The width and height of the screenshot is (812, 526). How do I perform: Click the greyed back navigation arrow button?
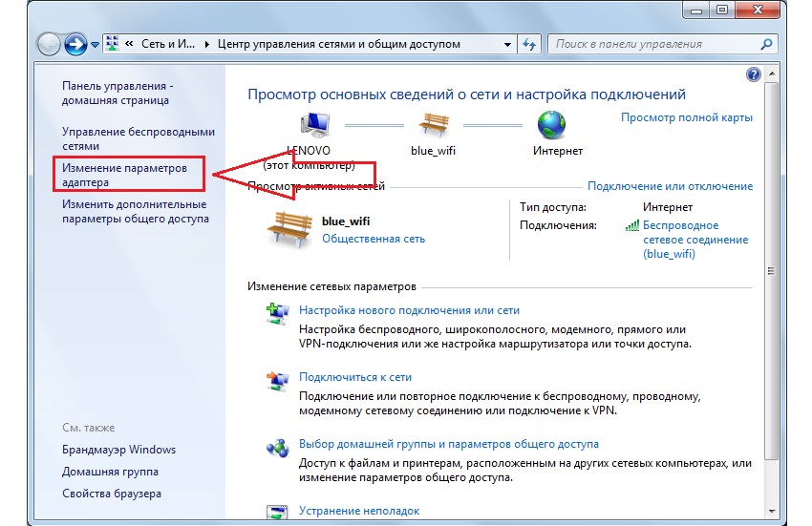(49, 45)
